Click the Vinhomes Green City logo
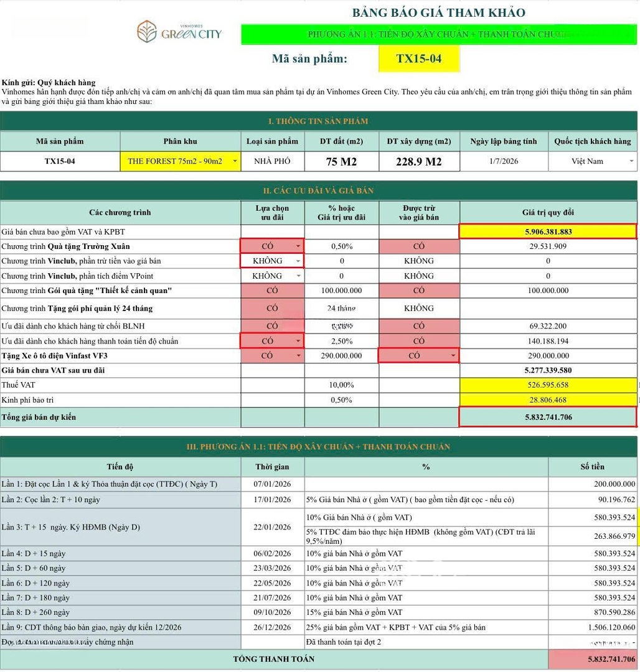This screenshot has height=672, width=640. 179,31
